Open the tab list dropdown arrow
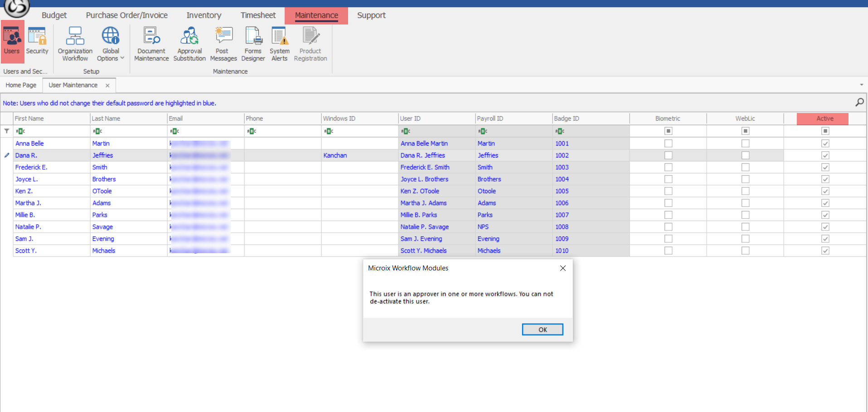This screenshot has height=412, width=868. click(861, 85)
